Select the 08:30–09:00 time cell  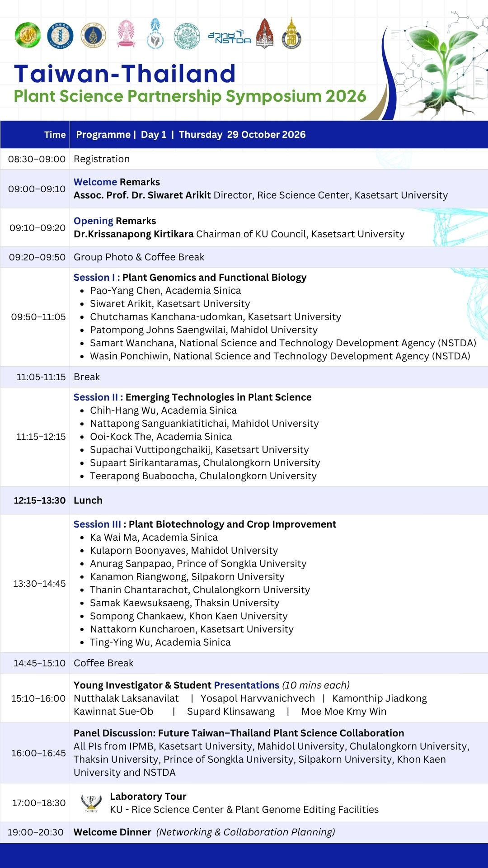[35, 159]
